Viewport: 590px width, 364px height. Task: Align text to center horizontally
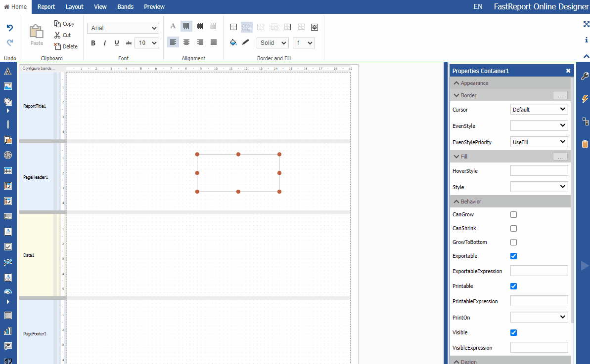click(x=186, y=42)
